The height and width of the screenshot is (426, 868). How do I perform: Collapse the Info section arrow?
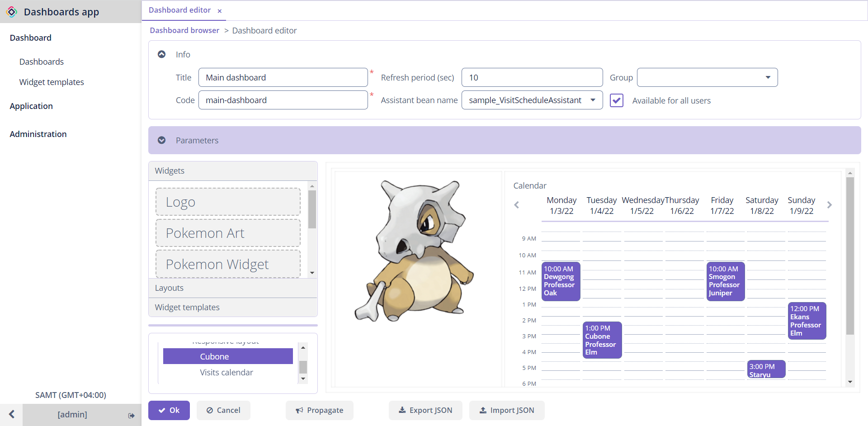(x=161, y=54)
